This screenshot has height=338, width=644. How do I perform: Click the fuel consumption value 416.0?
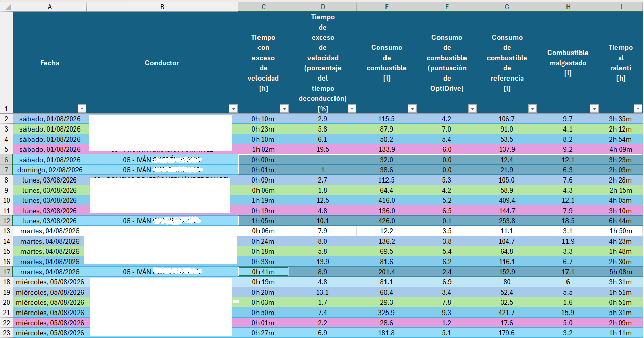click(x=387, y=200)
